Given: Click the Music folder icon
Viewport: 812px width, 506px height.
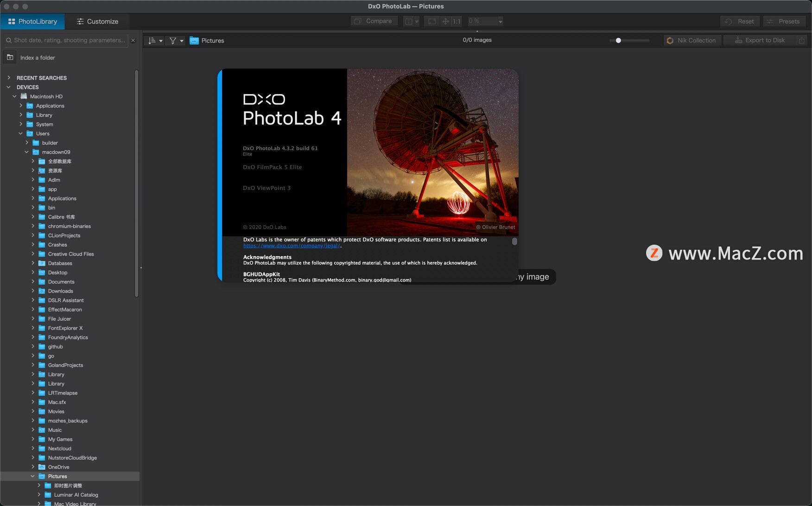Looking at the screenshot, I should point(42,430).
